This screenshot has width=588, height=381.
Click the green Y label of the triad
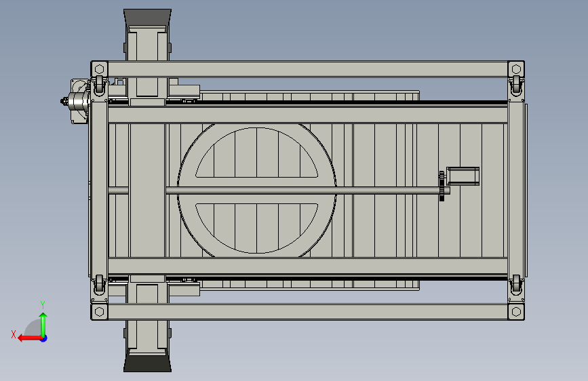coord(43,305)
